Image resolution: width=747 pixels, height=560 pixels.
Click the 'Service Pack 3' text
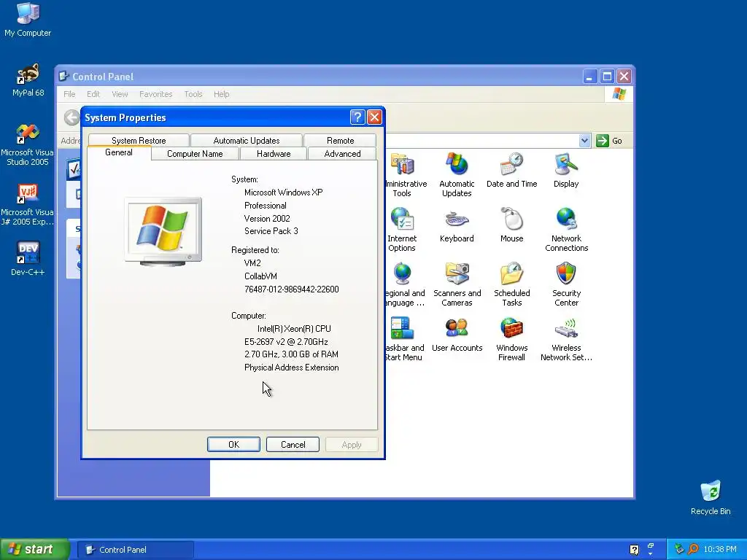point(271,231)
